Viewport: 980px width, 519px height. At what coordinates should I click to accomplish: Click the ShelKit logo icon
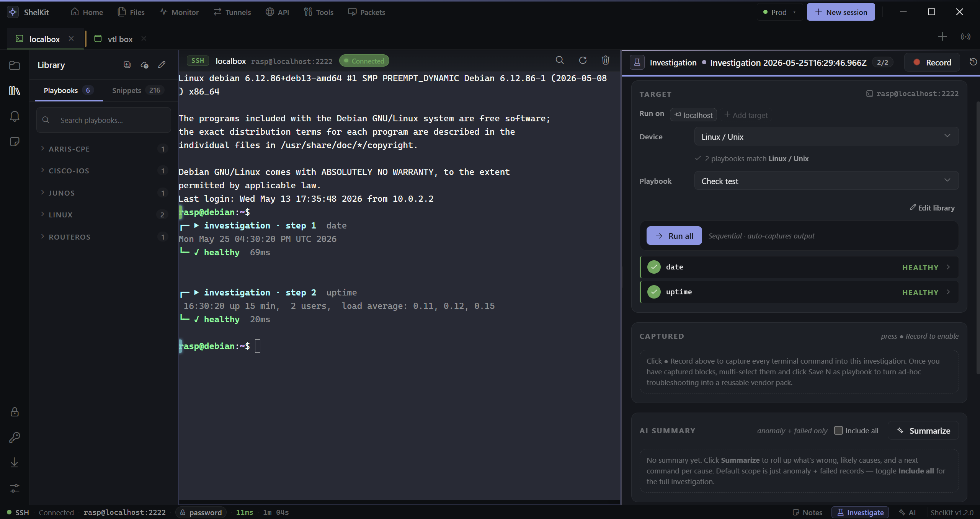click(13, 12)
